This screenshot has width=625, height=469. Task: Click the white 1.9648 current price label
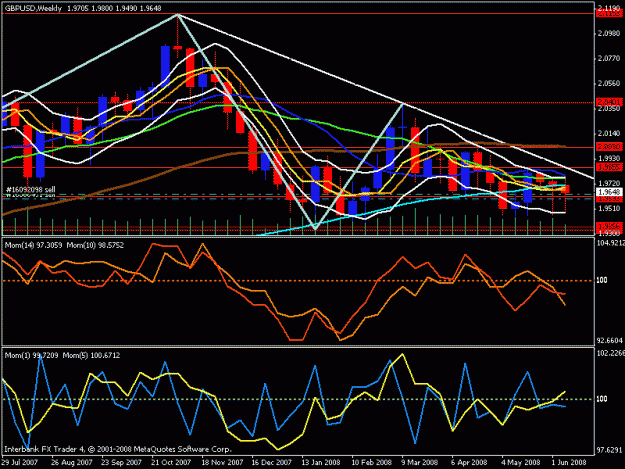tap(609, 192)
